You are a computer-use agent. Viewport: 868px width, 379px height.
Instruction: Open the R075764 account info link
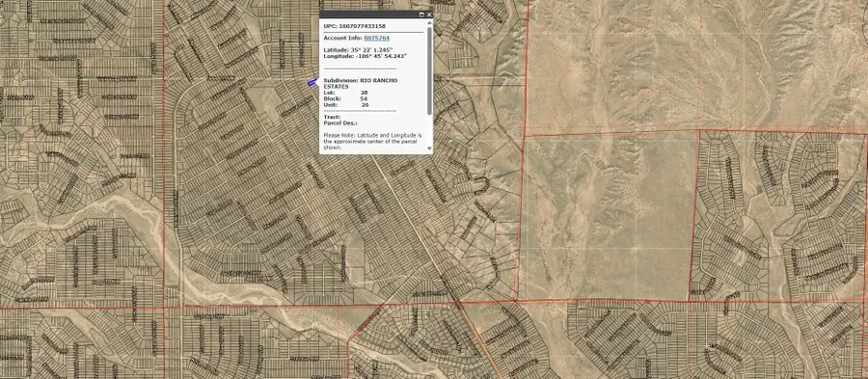376,39
